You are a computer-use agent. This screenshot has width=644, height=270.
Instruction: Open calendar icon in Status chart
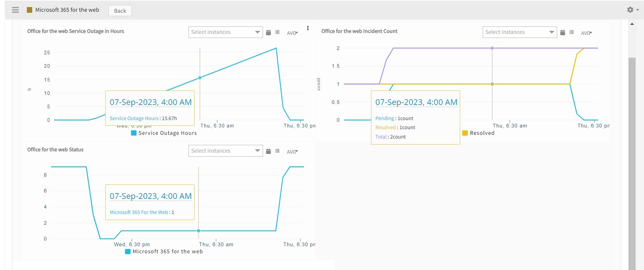[268, 151]
